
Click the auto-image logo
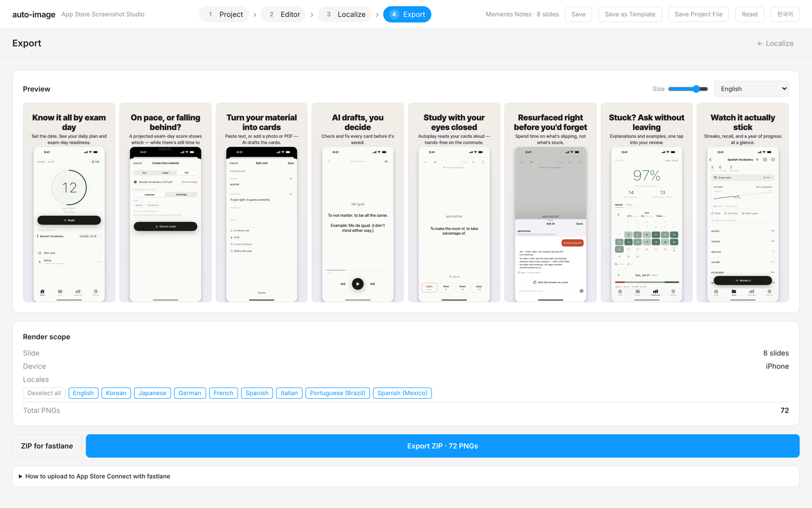click(34, 14)
